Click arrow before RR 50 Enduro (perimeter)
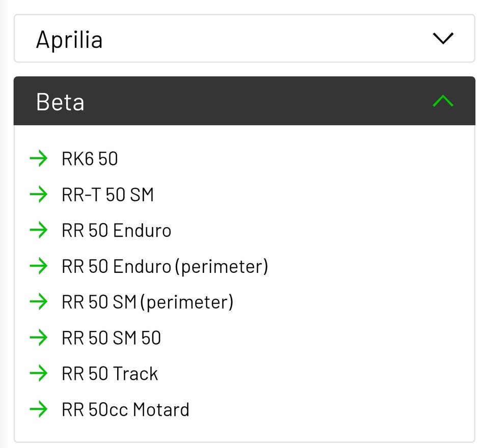489x448 pixels. point(39,266)
